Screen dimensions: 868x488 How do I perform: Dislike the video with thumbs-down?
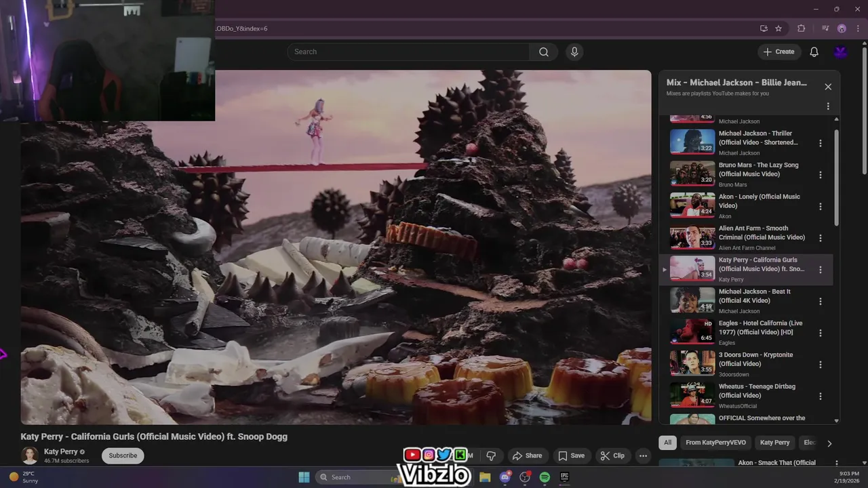coord(491,455)
